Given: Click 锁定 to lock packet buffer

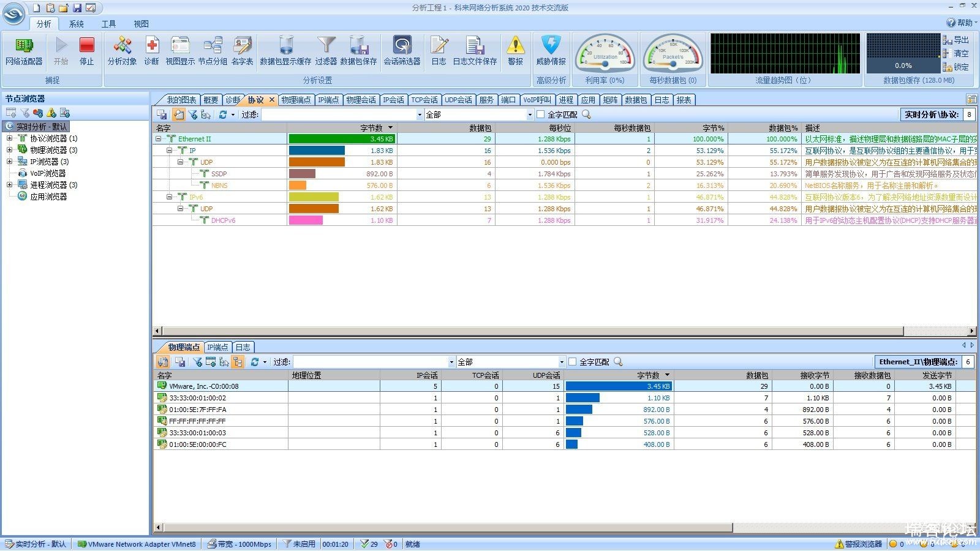Looking at the screenshot, I should point(956,67).
